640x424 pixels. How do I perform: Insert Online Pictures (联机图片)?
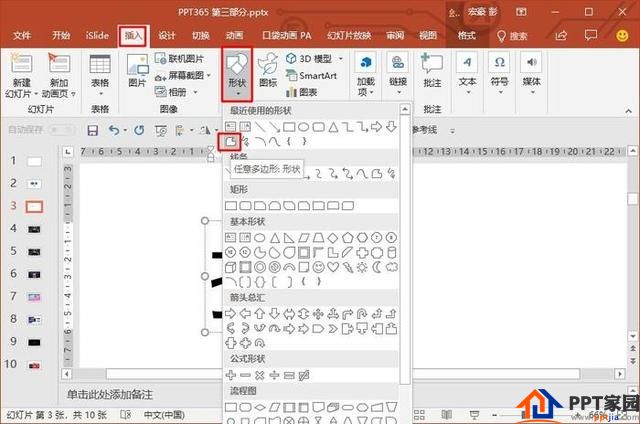pos(179,59)
